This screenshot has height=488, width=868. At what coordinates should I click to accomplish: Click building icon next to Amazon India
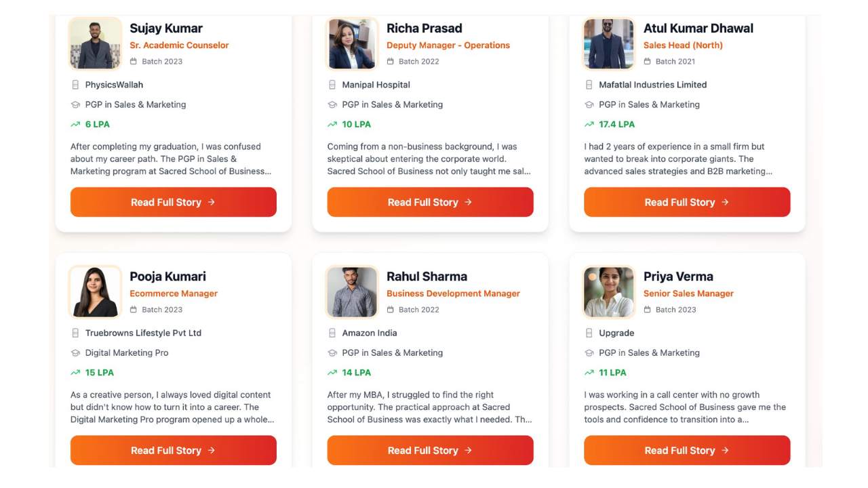point(332,333)
